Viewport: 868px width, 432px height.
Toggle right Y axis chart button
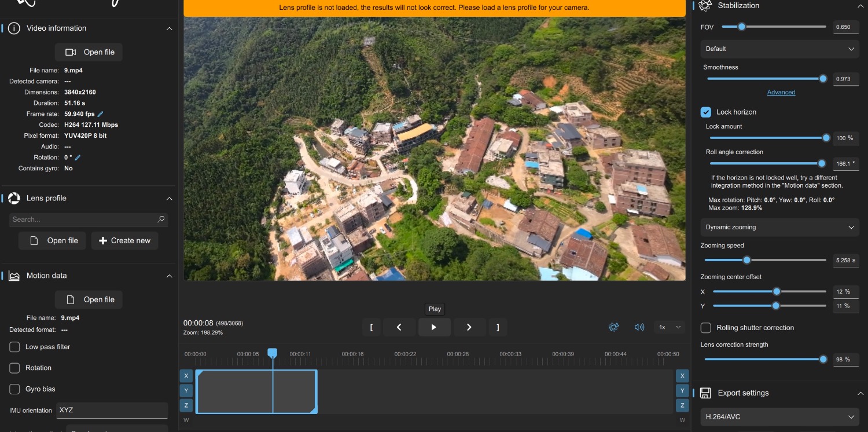coord(683,390)
